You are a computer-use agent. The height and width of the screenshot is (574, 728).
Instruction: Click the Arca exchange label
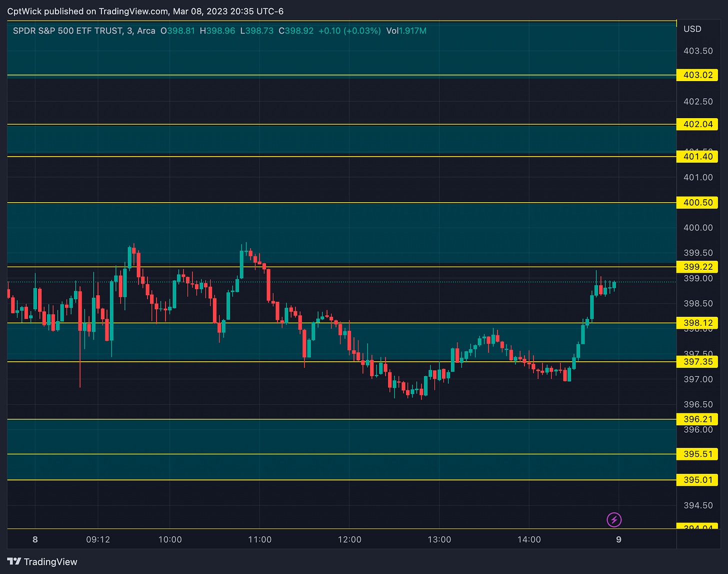tap(146, 31)
